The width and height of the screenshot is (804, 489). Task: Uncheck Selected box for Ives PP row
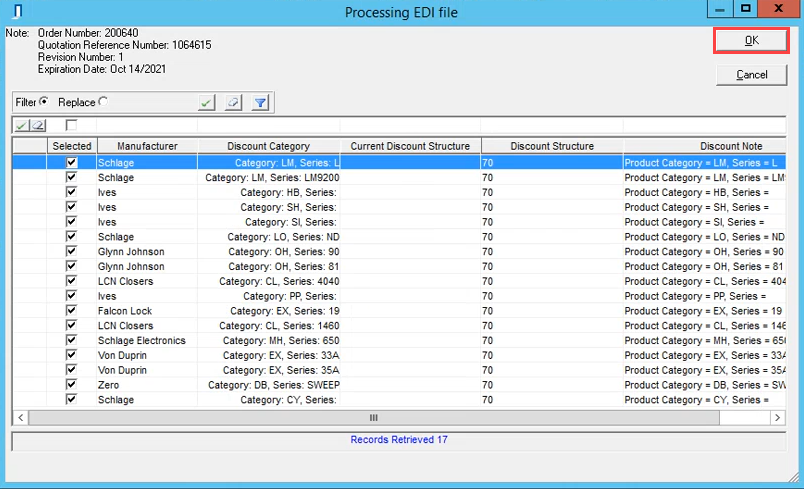point(71,296)
